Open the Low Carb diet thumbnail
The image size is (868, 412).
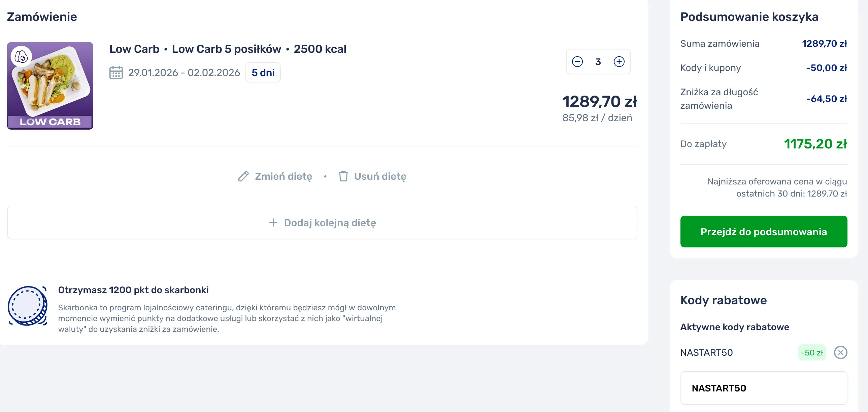coord(50,86)
